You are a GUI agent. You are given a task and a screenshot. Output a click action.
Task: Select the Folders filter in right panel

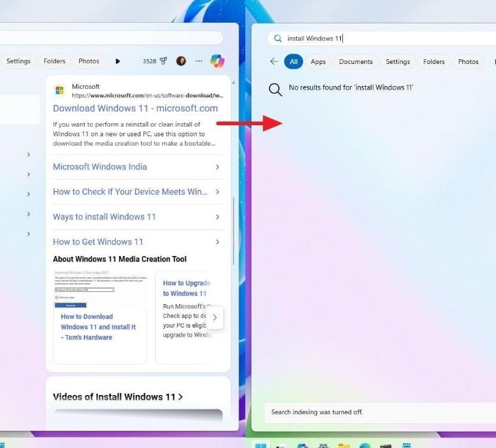pyautogui.click(x=434, y=62)
